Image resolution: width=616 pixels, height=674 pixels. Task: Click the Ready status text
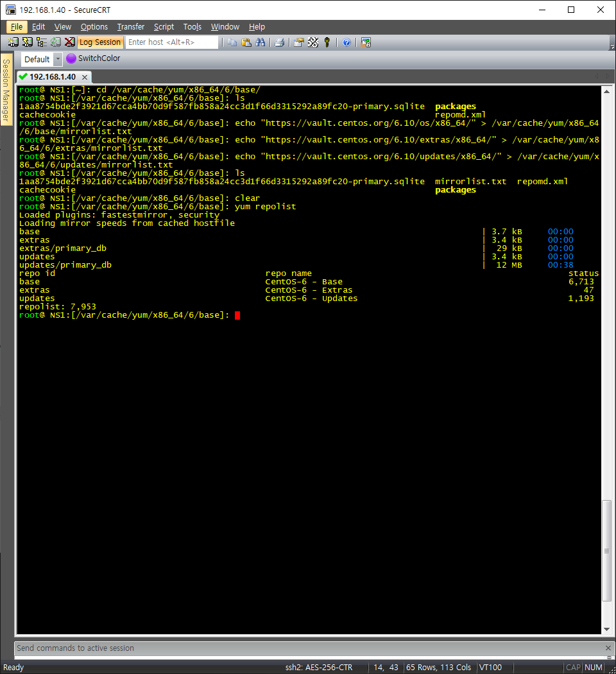(13, 667)
